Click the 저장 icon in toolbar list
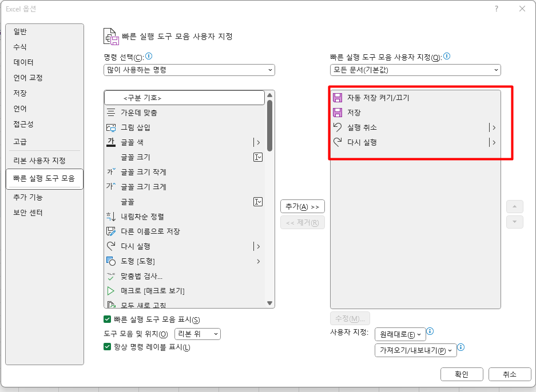 (x=338, y=113)
